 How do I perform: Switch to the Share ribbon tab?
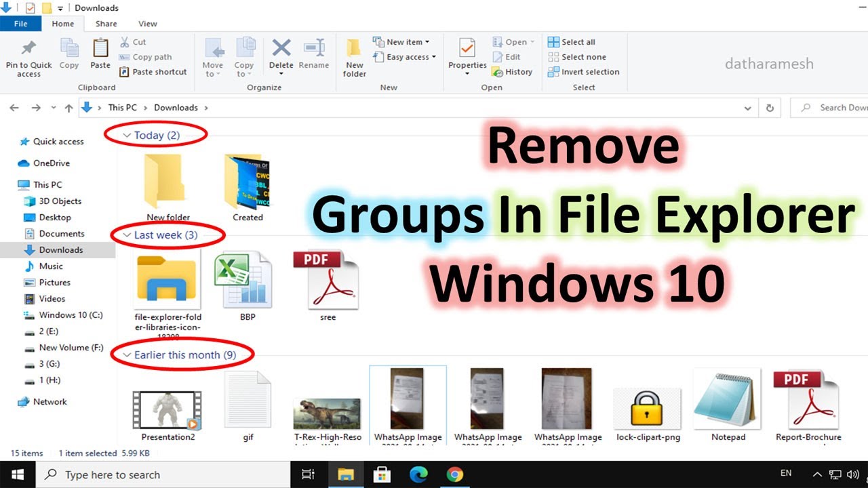tap(106, 24)
